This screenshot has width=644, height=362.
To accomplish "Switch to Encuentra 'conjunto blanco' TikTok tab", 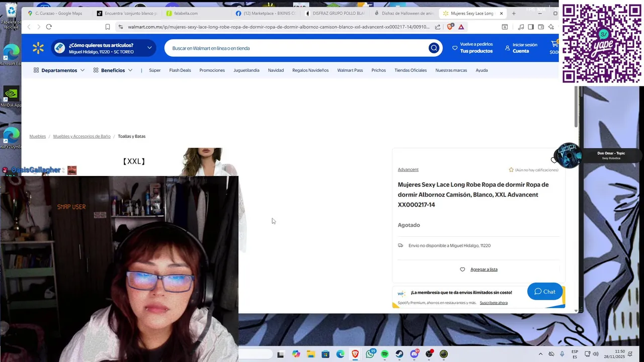I will [127, 14].
